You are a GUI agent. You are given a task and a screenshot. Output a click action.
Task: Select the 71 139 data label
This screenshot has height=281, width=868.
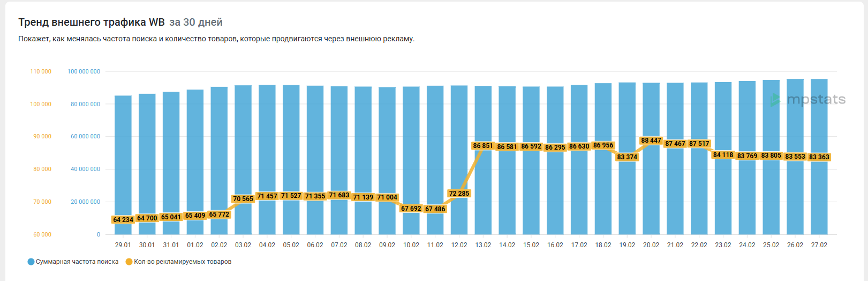[363, 197]
